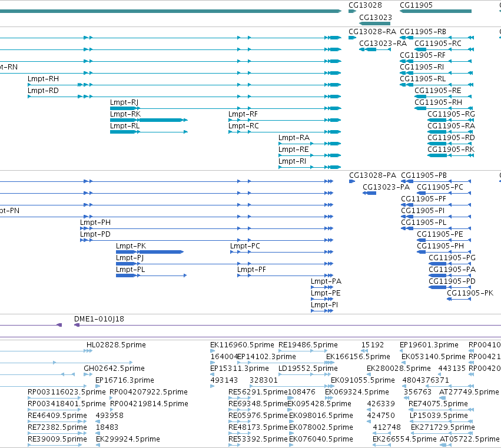Select transcript Lmpt-RI
Image resolution: width=501 pixels, height=448 pixels.
292,162
